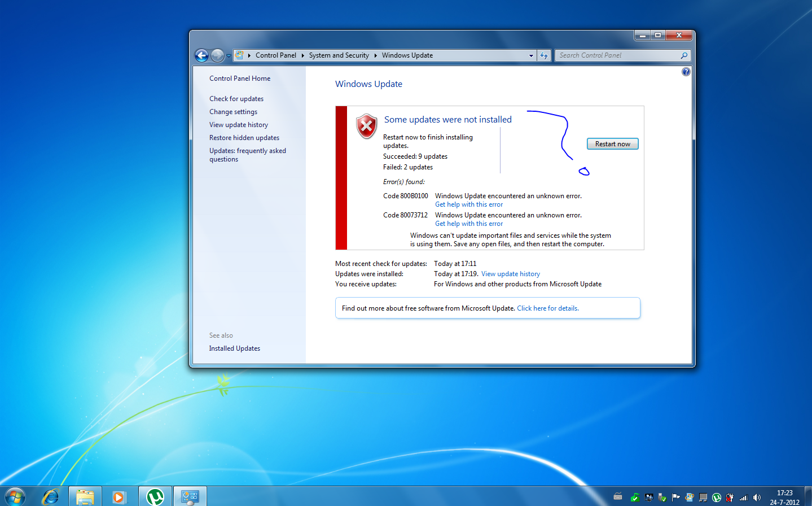Click the battery power plug tray icon
The height and width of the screenshot is (506, 812).
[730, 498]
